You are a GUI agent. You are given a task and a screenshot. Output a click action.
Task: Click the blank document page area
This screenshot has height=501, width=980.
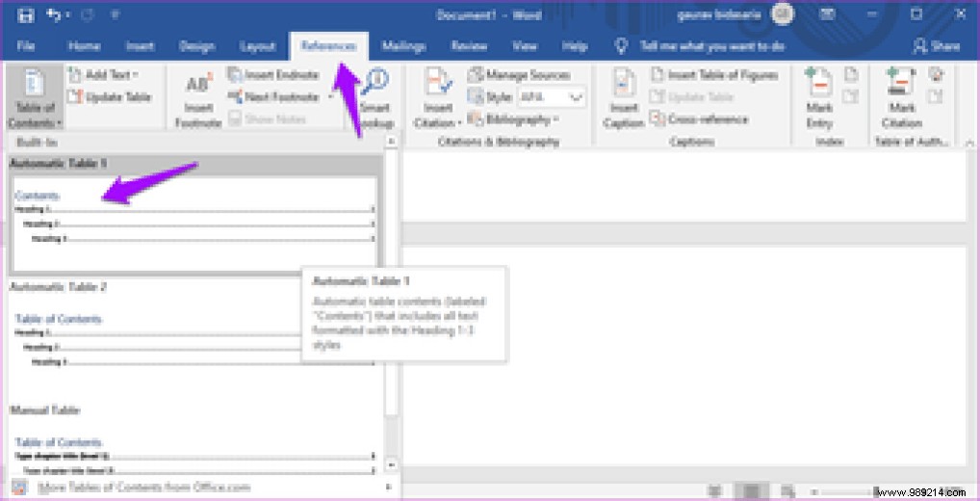pyautogui.click(x=684, y=356)
